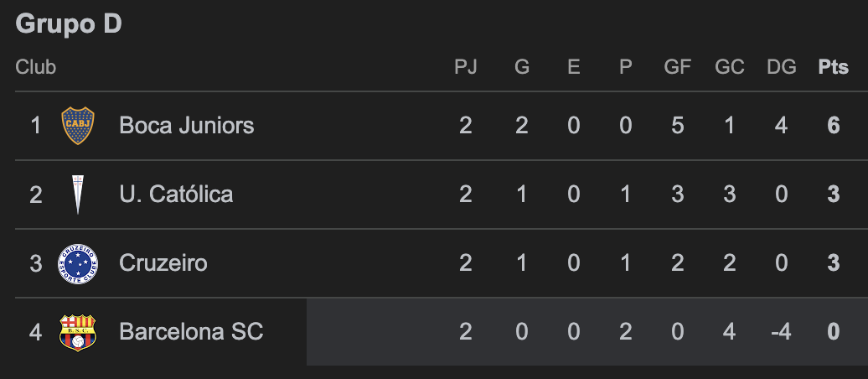Open the Boca Juniors team link
The width and height of the screenshot is (868, 379).
click(x=186, y=126)
